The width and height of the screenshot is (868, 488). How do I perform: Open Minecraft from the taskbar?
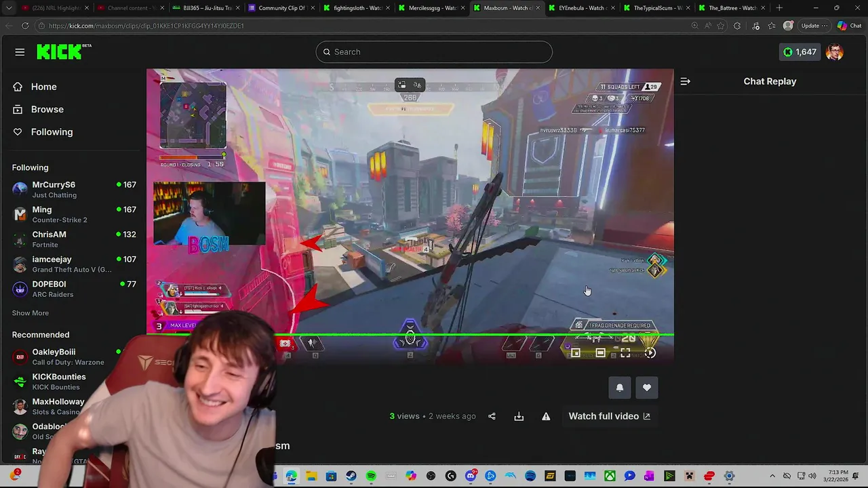click(690, 476)
